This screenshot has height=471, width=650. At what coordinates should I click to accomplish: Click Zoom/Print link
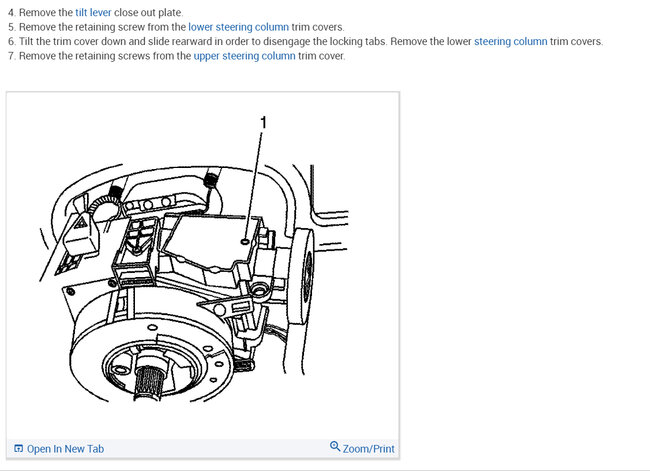click(369, 449)
